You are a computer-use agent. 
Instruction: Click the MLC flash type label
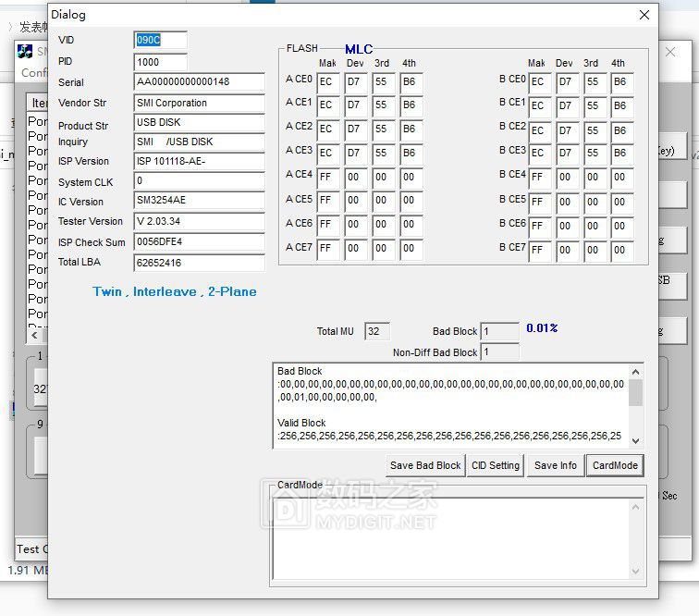point(359,49)
